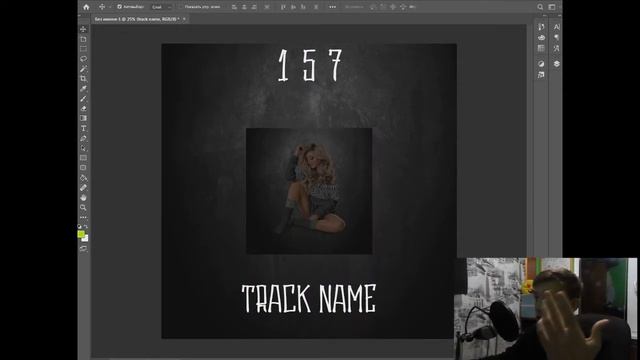Toggle Show Transform Controls checkbox
The width and height of the screenshot is (640, 360).
click(x=181, y=7)
